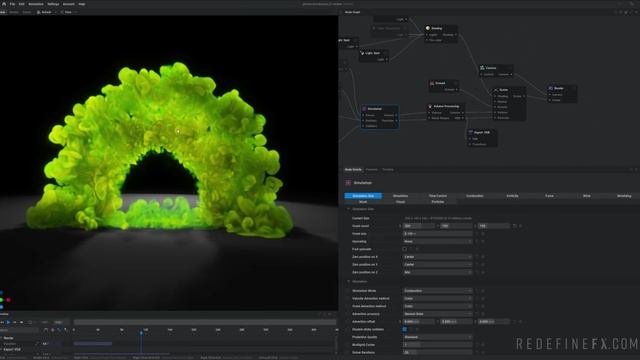The width and height of the screenshot is (640, 360).
Task: Click the second timeline tool icon
Action: coord(53,330)
